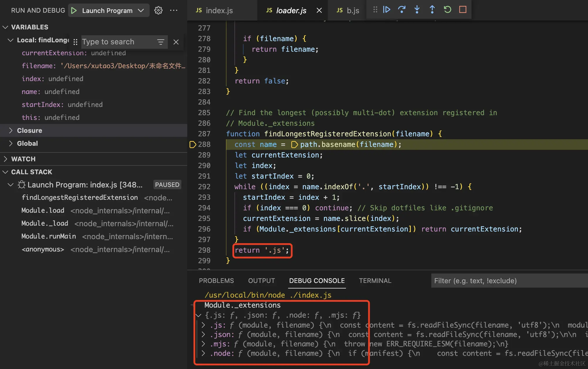588x369 pixels.
Task: Click the search widget drag handle
Action: pyautogui.click(x=75, y=42)
